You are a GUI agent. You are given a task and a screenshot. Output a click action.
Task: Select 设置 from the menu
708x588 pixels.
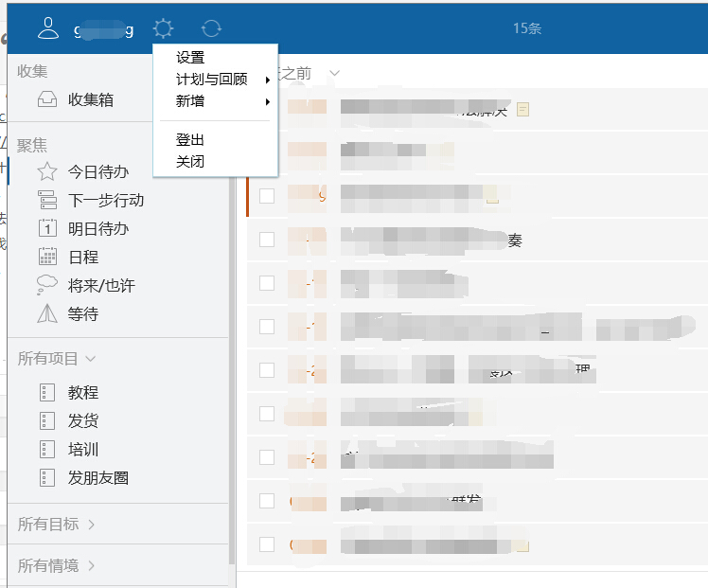click(x=190, y=58)
